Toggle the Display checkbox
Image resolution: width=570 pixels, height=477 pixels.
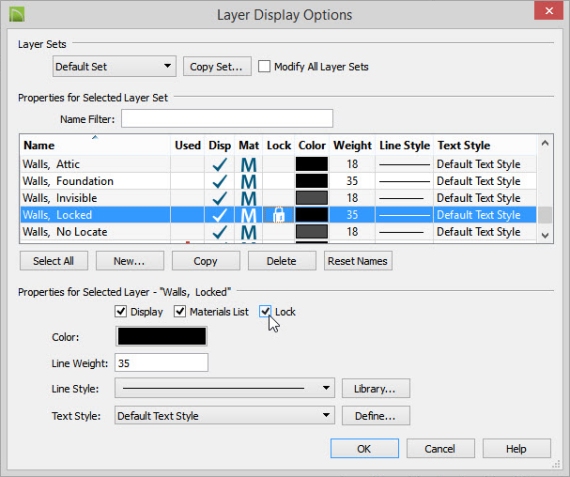(121, 312)
